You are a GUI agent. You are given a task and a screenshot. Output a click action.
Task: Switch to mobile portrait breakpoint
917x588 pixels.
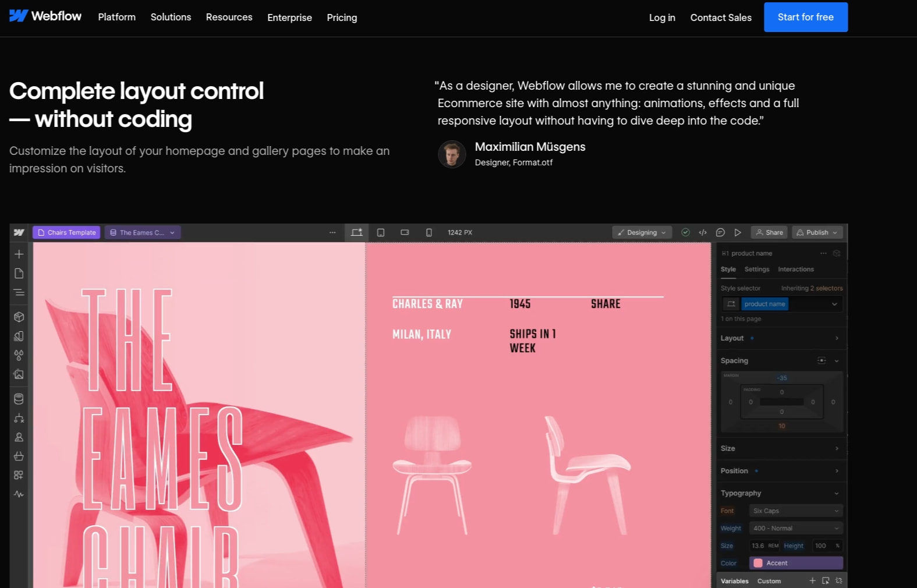tap(429, 232)
